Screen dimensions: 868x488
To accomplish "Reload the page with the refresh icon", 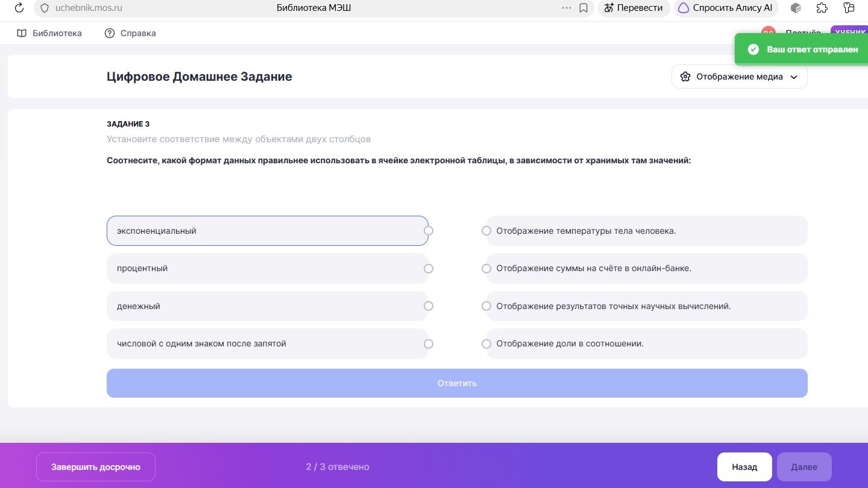I will click(x=19, y=8).
